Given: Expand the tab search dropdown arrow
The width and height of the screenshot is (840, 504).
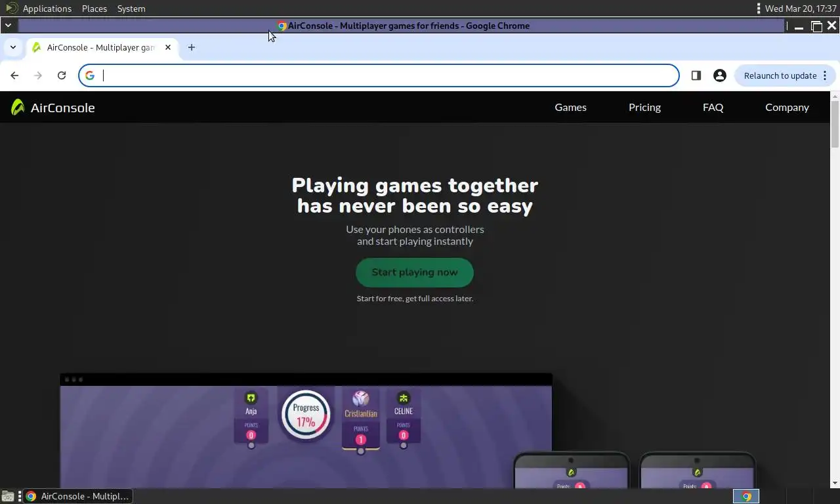Looking at the screenshot, I should [13, 47].
